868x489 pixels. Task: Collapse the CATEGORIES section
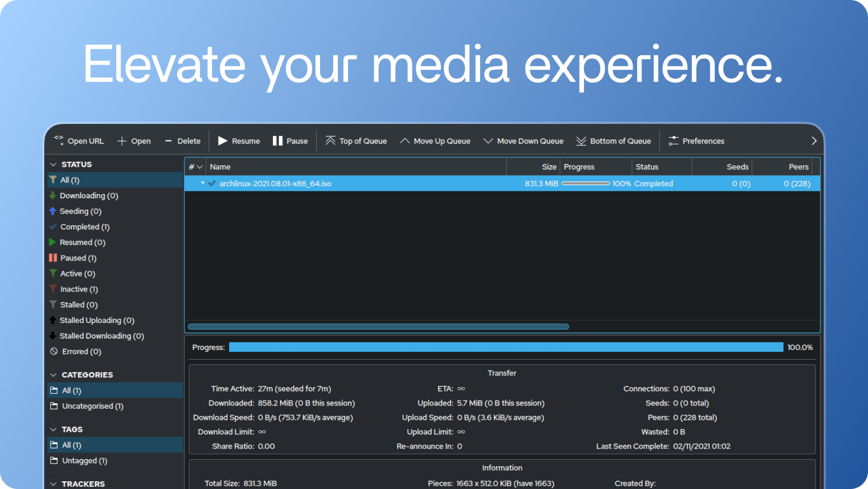coord(54,374)
